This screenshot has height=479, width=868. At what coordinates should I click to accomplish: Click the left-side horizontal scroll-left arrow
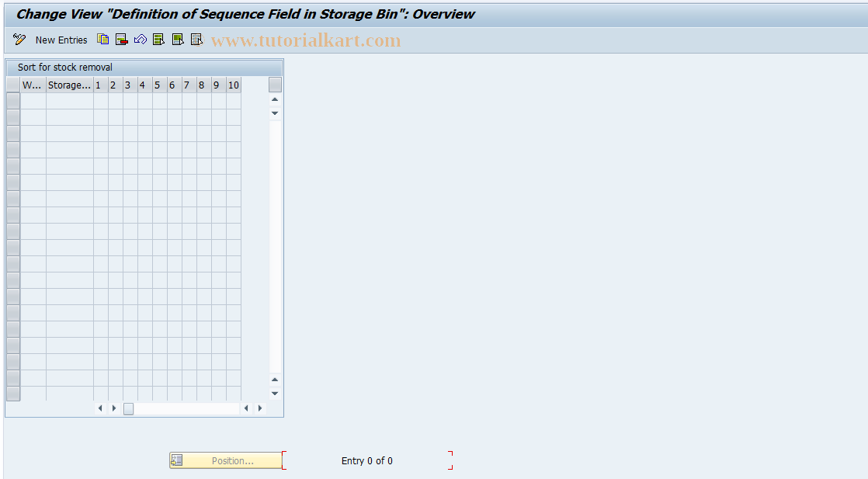click(100, 408)
